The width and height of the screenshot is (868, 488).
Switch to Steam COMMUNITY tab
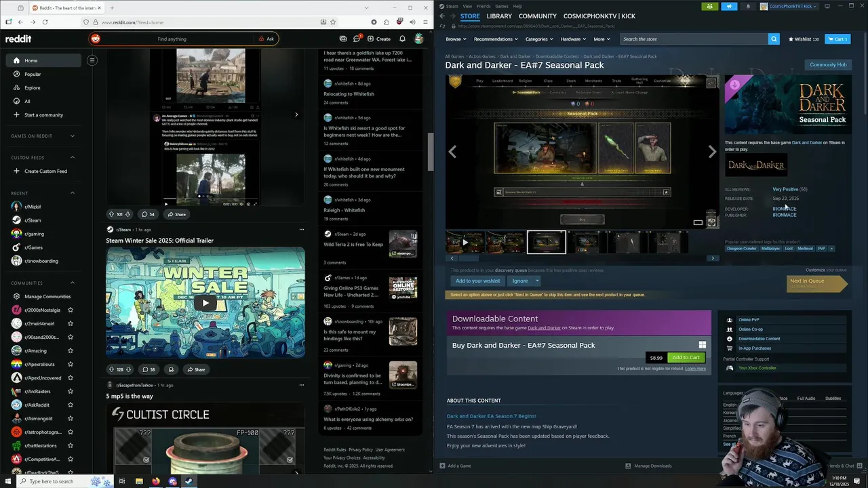pos(538,16)
